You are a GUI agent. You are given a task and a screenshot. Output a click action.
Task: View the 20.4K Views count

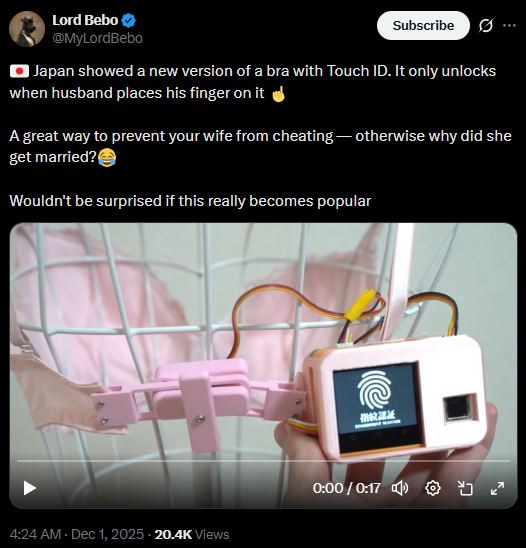click(x=192, y=534)
